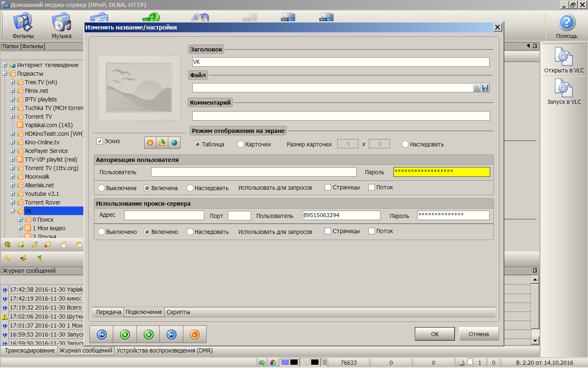The height and width of the screenshot is (368, 588).
Task: Click the orange checkmark apply button
Action: 195,334
